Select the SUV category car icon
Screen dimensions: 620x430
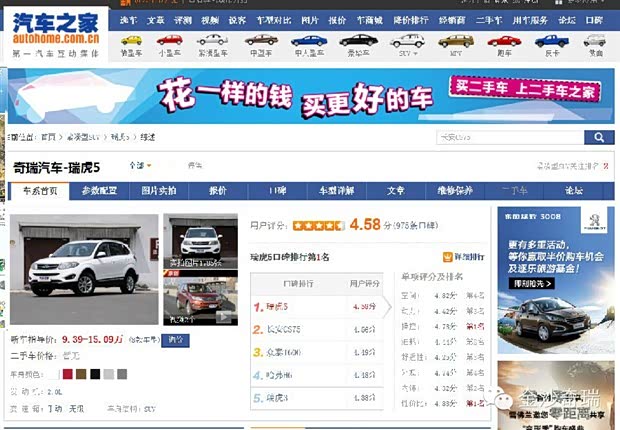[407, 41]
